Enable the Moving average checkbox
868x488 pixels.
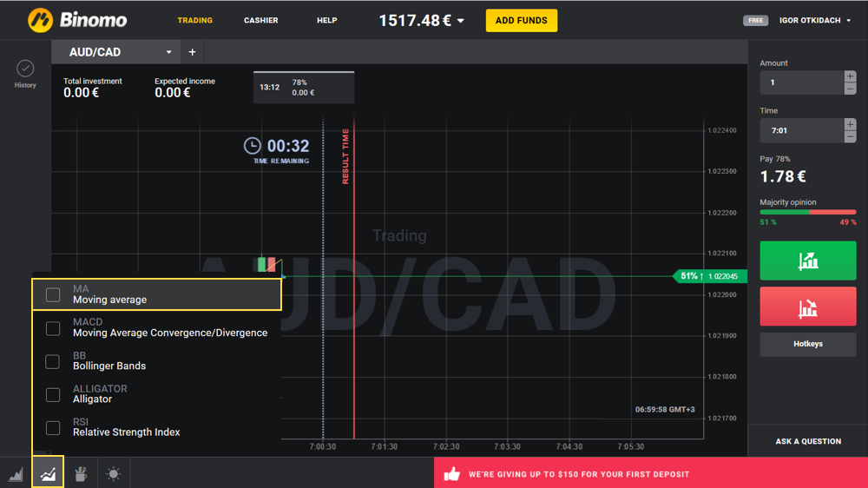tap(53, 295)
